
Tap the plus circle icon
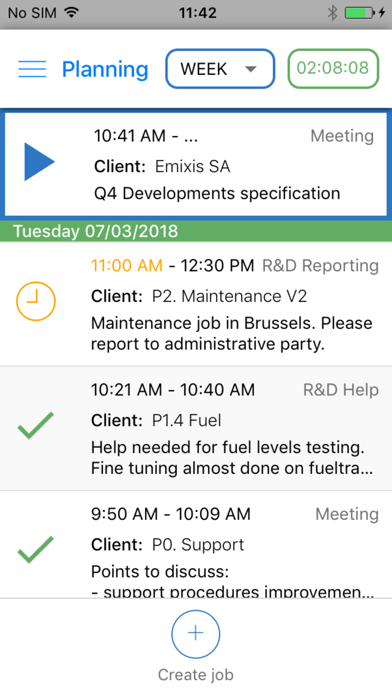click(x=196, y=633)
